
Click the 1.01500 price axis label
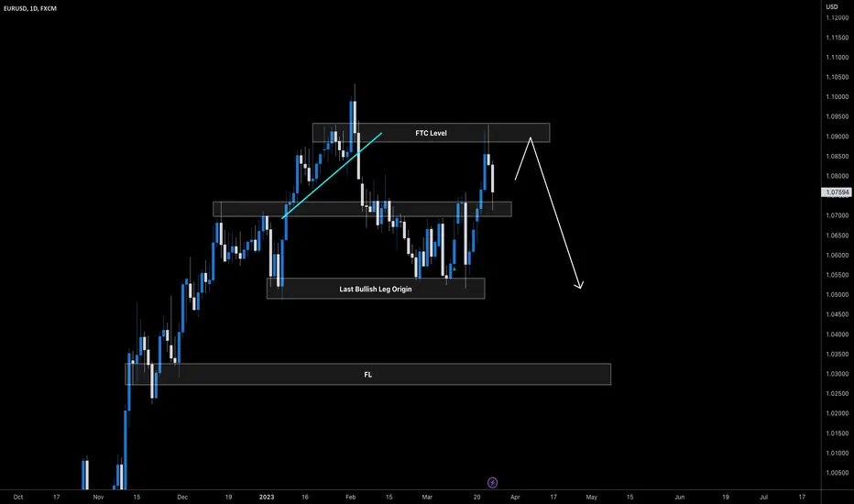838,433
